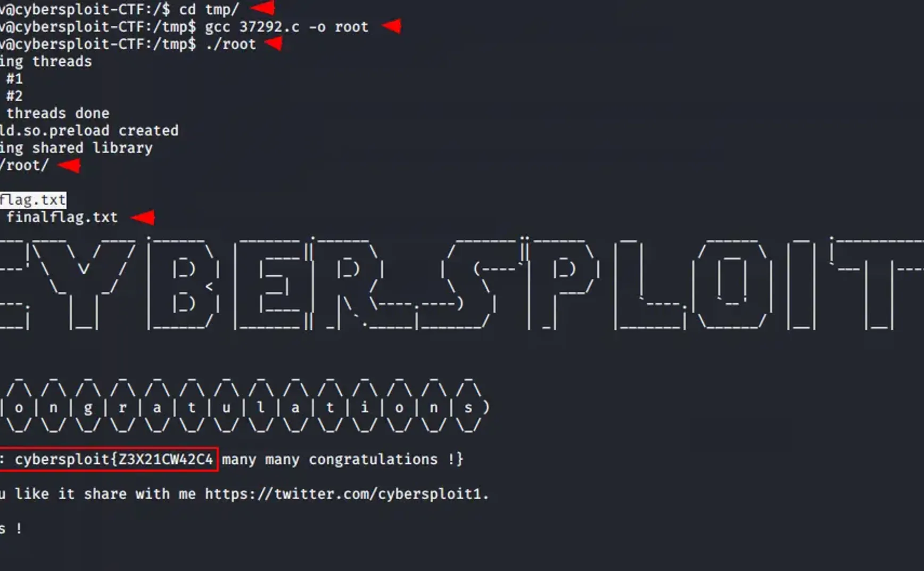The image size is (924, 571).
Task: Click the 'ld.so.preload created' output line
Action: (89, 130)
